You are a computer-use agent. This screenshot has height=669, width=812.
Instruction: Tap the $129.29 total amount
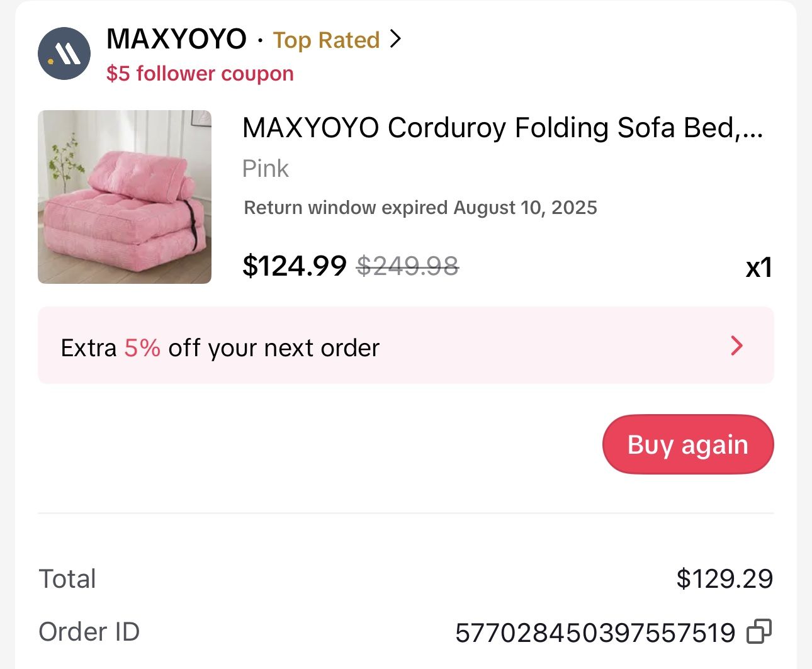point(725,579)
